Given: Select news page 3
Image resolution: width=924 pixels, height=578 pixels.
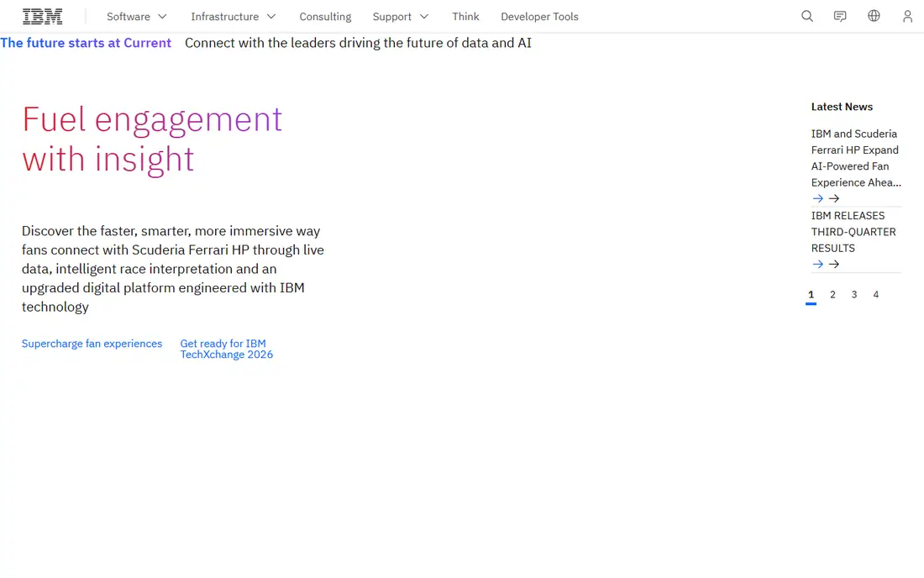Looking at the screenshot, I should [x=854, y=295].
